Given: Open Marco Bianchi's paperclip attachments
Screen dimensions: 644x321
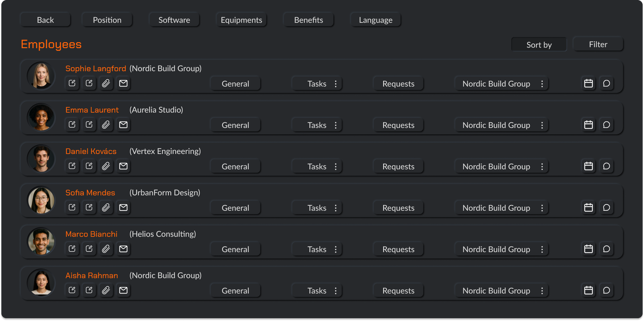Looking at the screenshot, I should click(x=106, y=249).
